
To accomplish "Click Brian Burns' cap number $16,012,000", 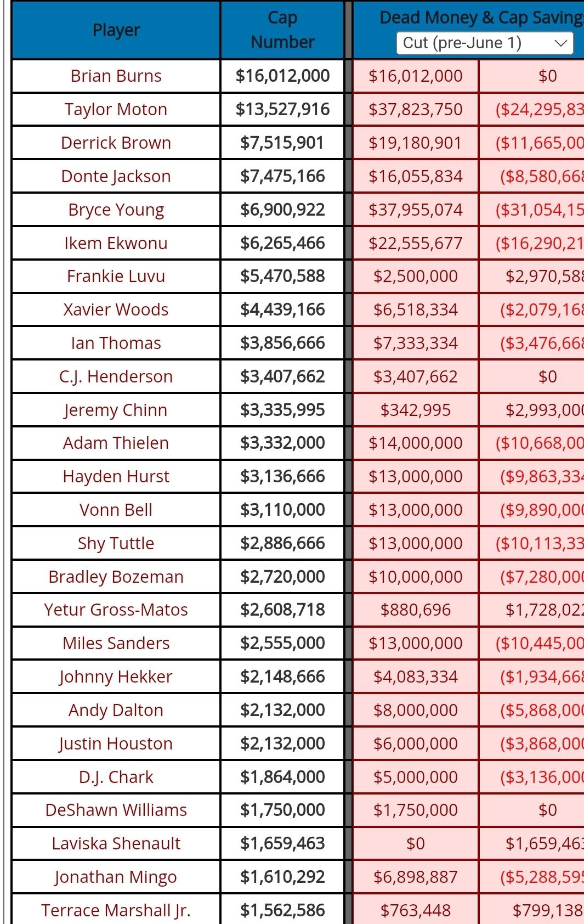I will point(282,76).
